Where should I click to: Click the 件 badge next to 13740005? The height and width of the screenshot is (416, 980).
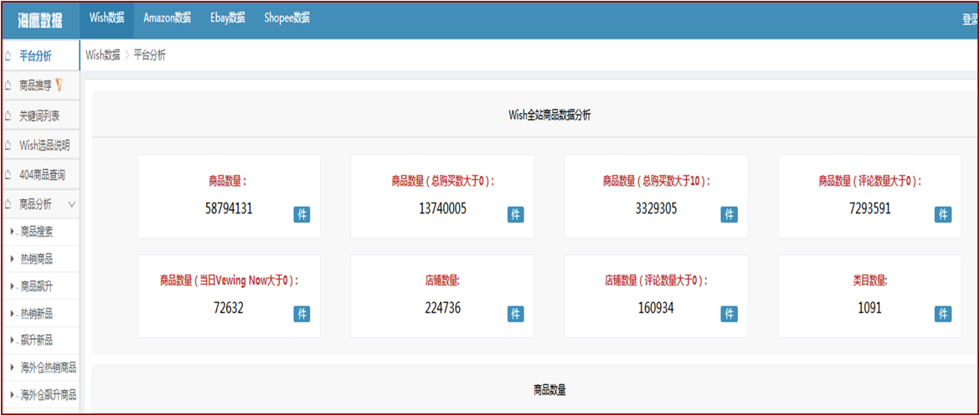pos(516,214)
